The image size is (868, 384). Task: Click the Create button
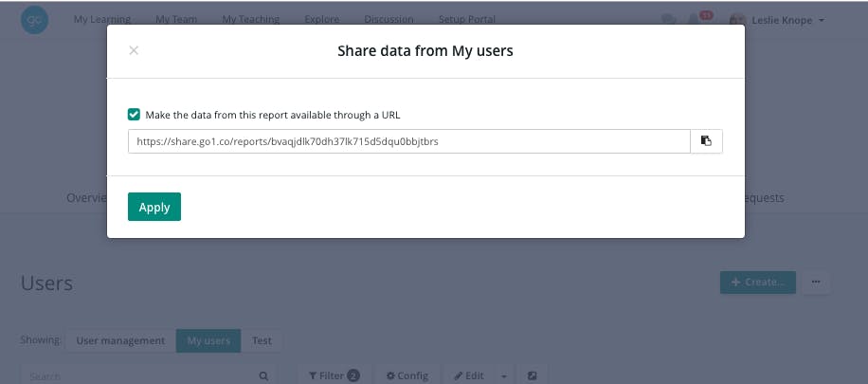click(x=757, y=282)
